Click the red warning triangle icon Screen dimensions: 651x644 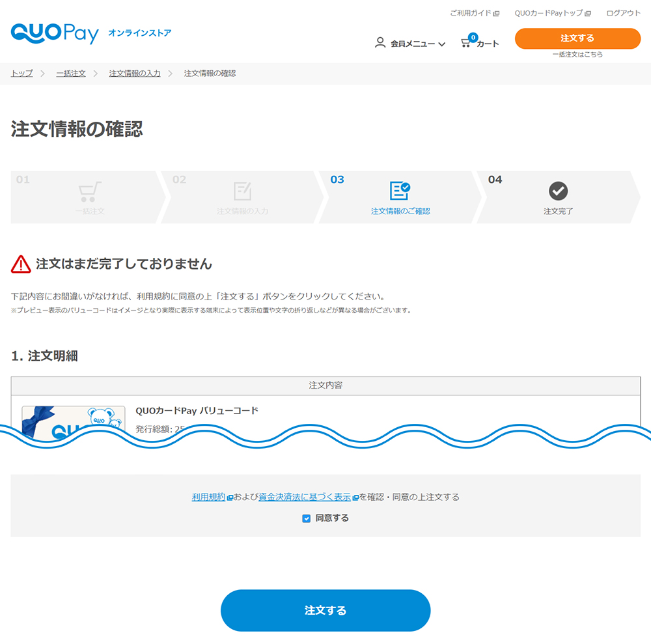(21, 264)
